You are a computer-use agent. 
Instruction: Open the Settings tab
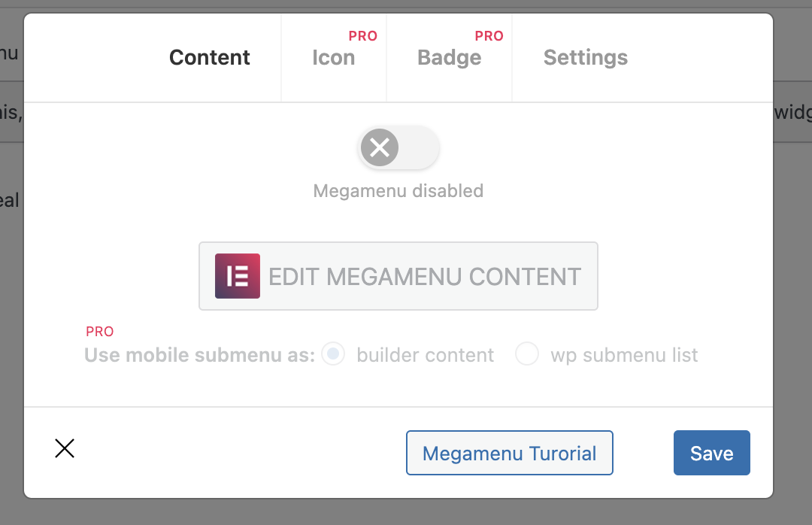(x=586, y=57)
